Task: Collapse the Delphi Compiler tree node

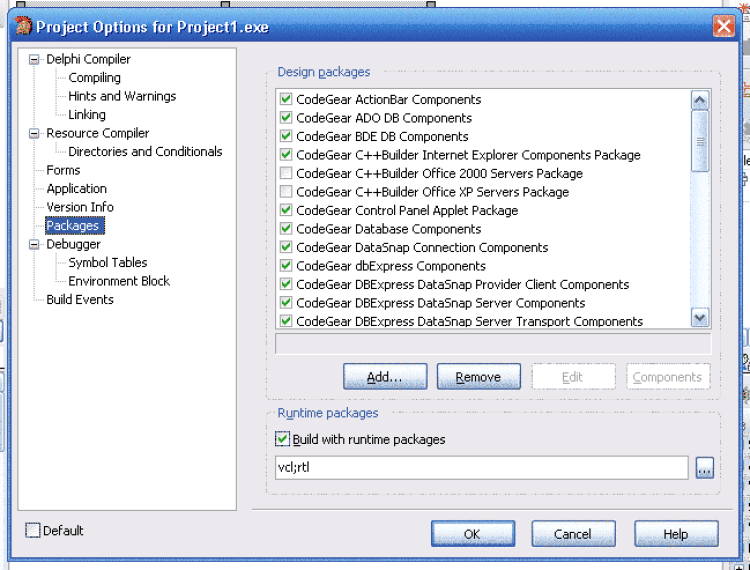Action: (x=35, y=60)
